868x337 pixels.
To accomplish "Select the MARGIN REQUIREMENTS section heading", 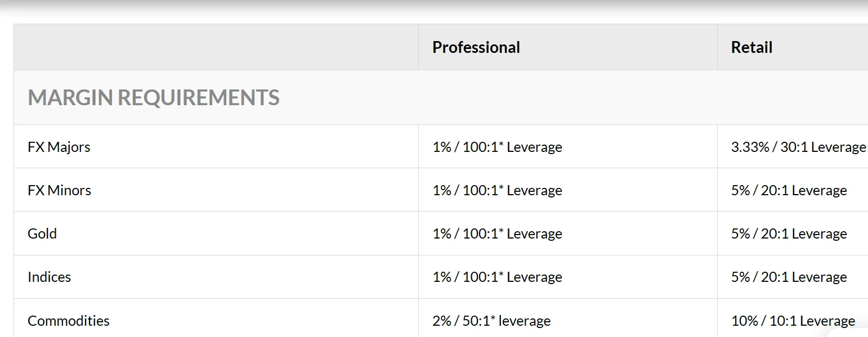I will click(x=154, y=98).
